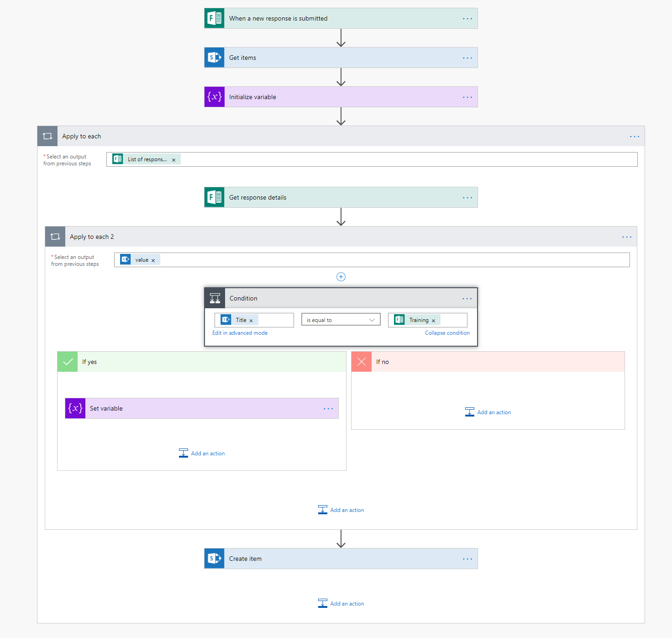Open the ellipsis menu on the Condition card

467,299
